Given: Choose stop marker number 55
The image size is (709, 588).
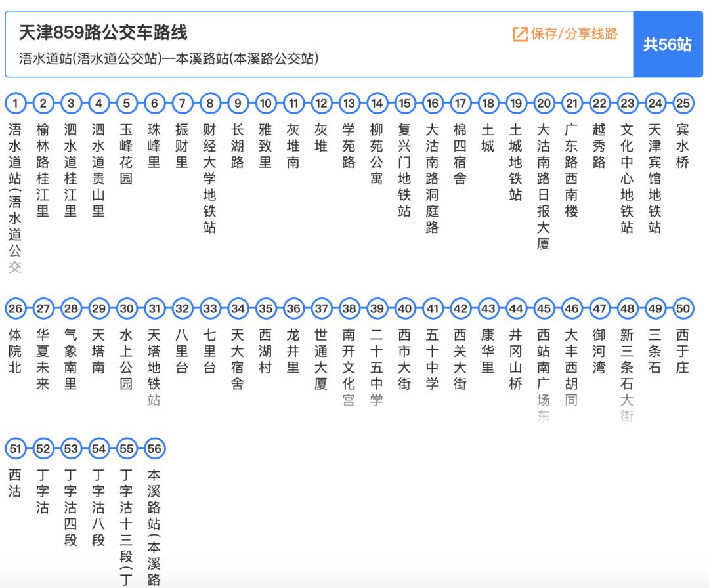Looking at the screenshot, I should tap(127, 449).
